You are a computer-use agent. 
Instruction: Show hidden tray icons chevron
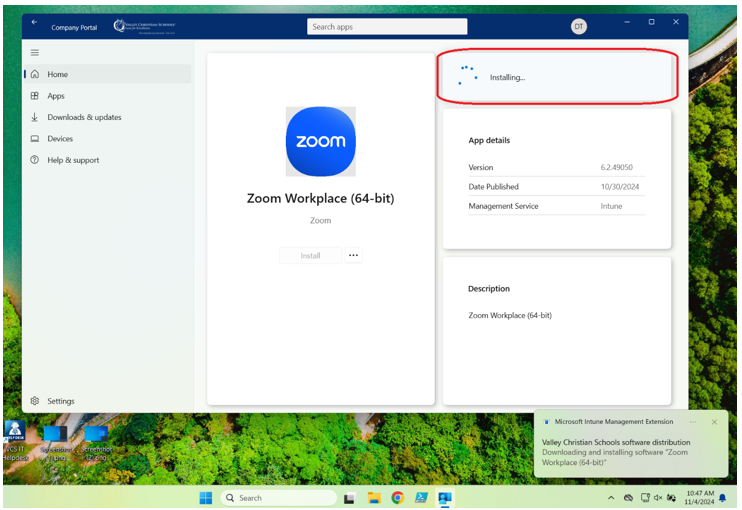[611, 498]
